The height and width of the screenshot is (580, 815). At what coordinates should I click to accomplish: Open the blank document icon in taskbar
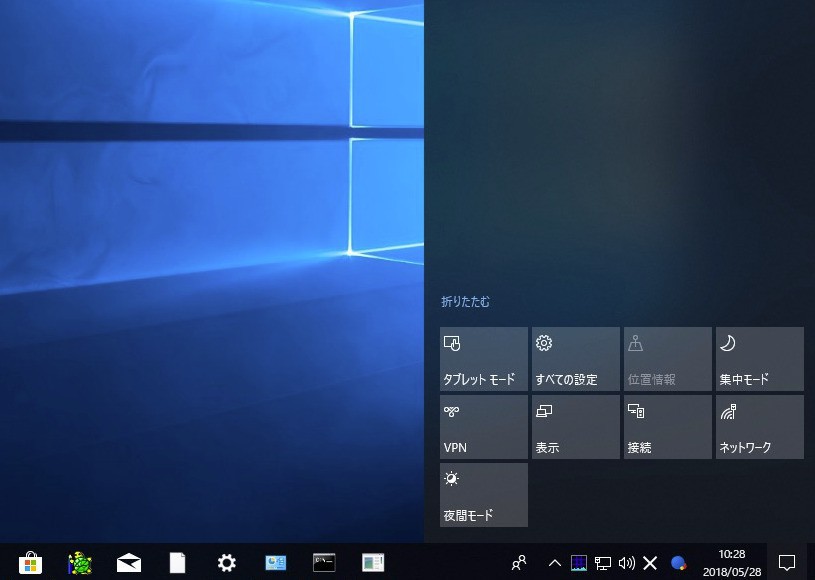(177, 563)
